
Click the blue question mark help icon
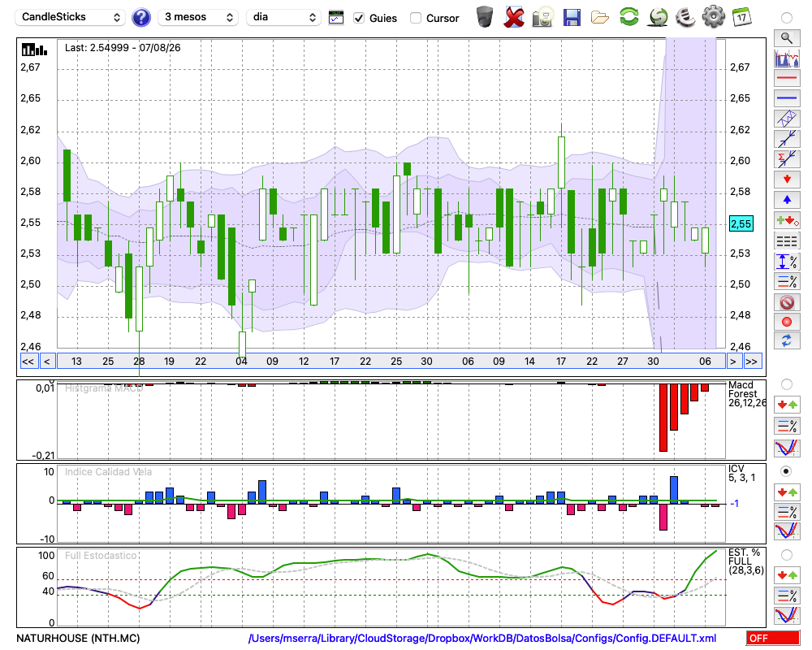pyautogui.click(x=140, y=18)
